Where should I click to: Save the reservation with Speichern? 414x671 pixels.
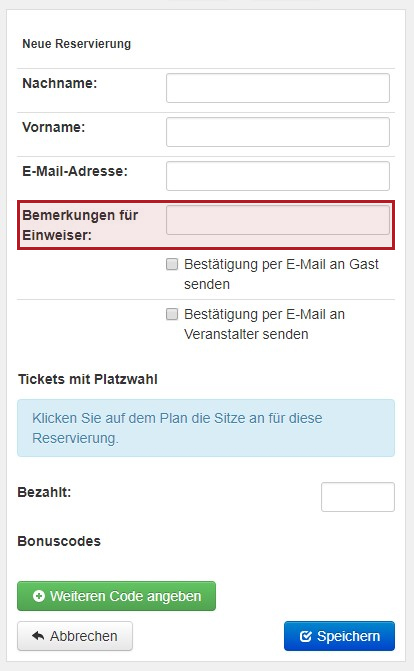[339, 636]
